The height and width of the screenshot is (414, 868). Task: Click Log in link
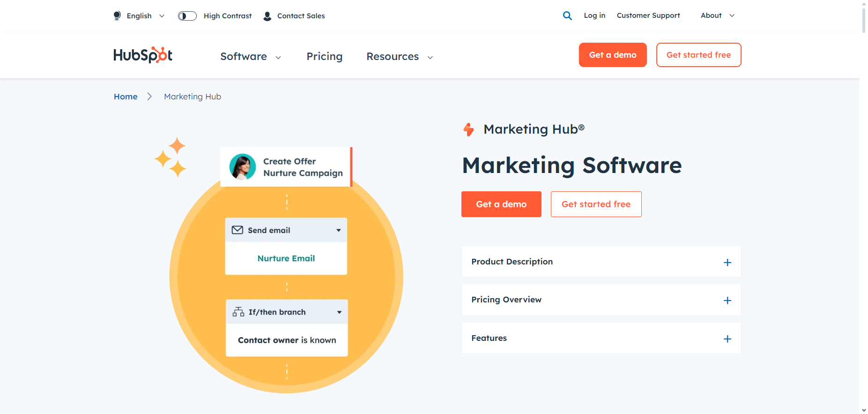pyautogui.click(x=594, y=15)
